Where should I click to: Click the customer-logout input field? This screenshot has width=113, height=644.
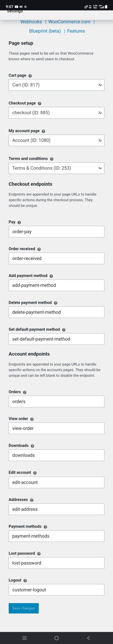pos(56,590)
